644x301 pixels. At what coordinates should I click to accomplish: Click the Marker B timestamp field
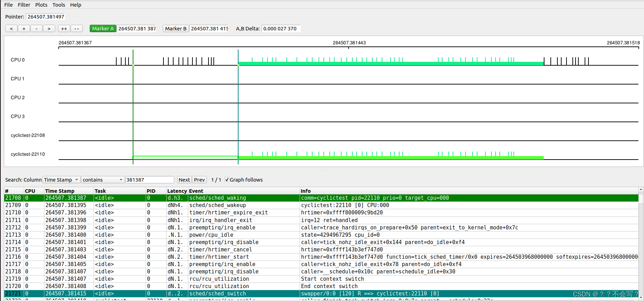click(210, 29)
